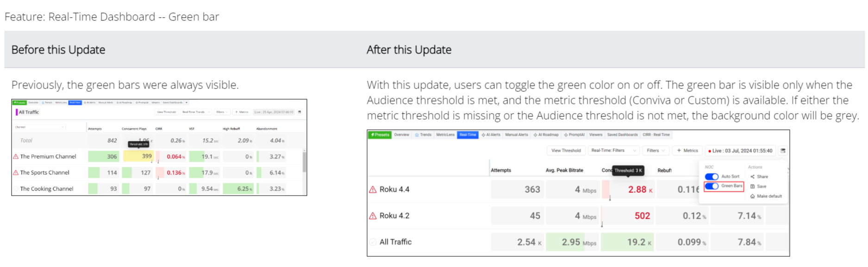Open the NOC settings icon beside Live time

[783, 151]
